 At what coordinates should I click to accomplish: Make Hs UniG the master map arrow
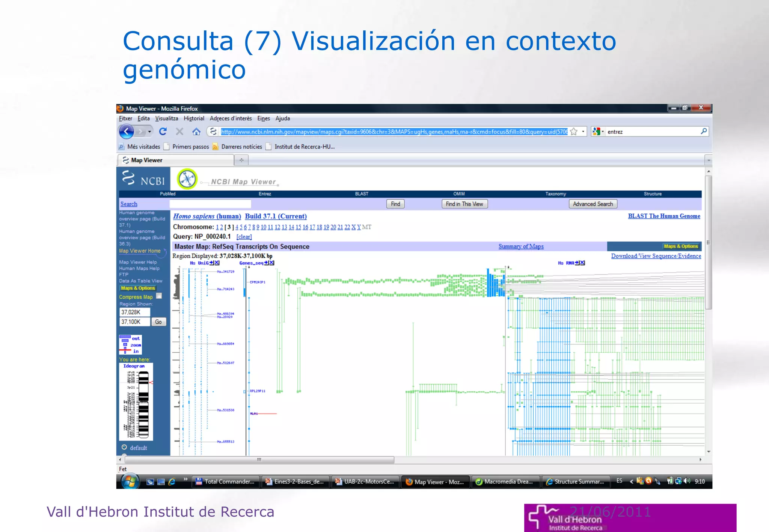click(212, 263)
